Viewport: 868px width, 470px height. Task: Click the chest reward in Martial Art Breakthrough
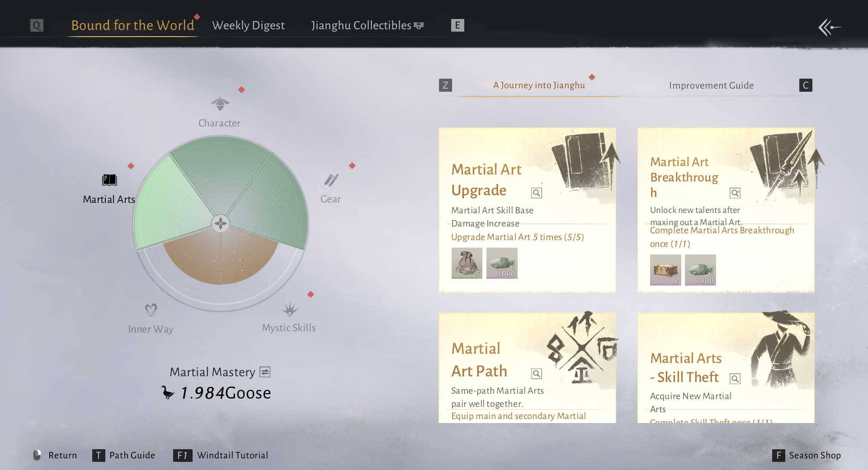click(x=665, y=270)
